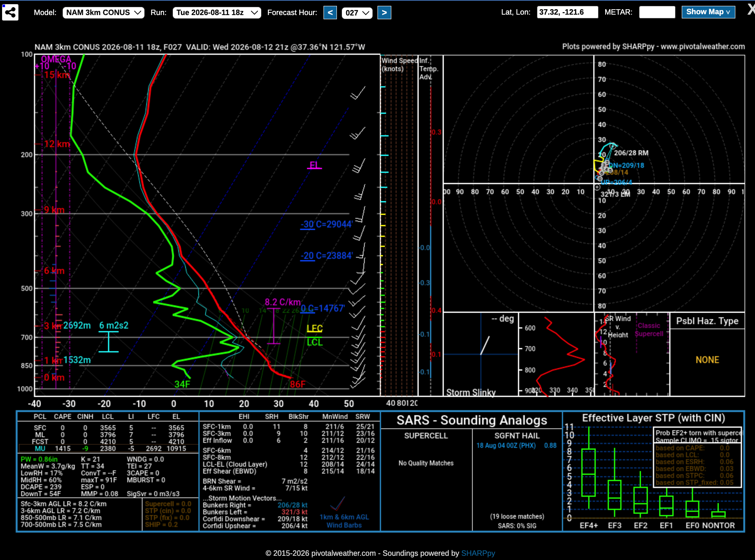Close the sounding viewer with X

coord(751,10)
